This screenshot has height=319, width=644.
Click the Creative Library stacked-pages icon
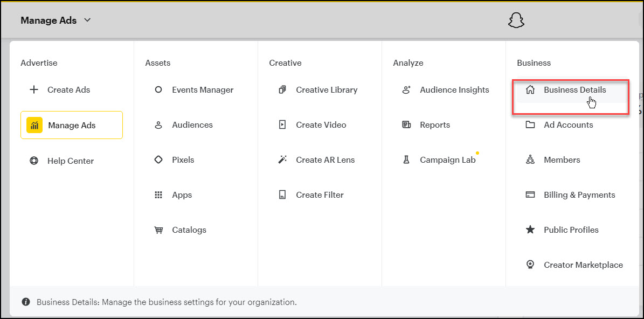coord(282,89)
